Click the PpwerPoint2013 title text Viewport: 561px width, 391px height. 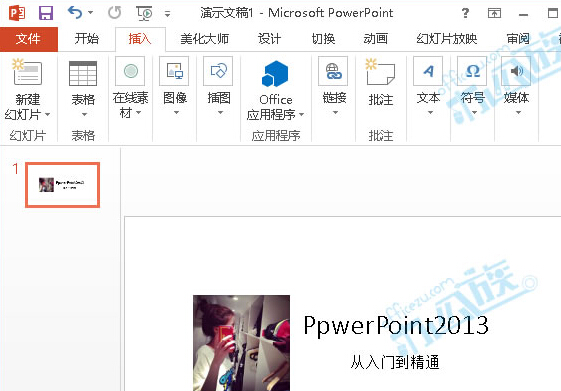coord(396,326)
